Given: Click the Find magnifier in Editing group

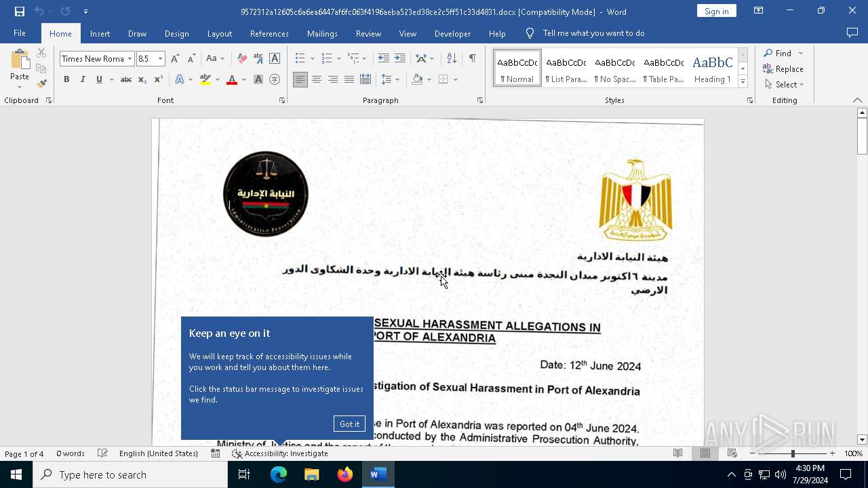Looking at the screenshot, I should [777, 53].
